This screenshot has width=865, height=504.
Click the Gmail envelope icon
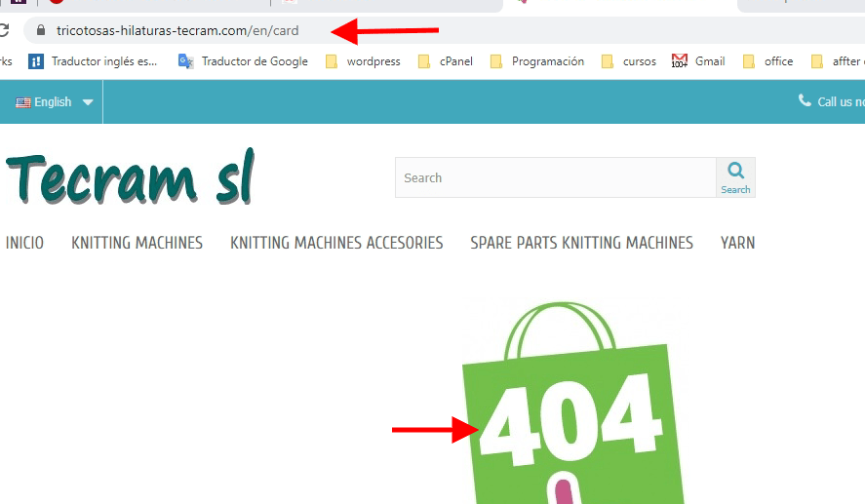click(x=679, y=60)
